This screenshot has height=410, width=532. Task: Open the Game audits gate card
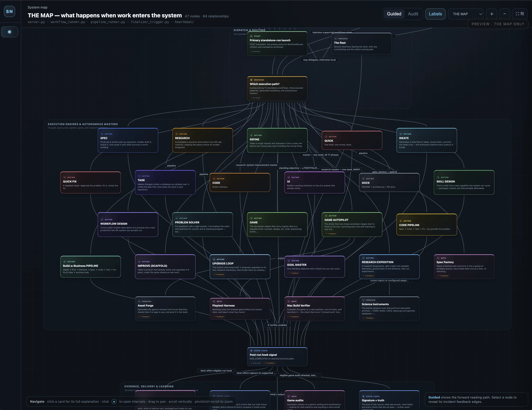click(314, 400)
